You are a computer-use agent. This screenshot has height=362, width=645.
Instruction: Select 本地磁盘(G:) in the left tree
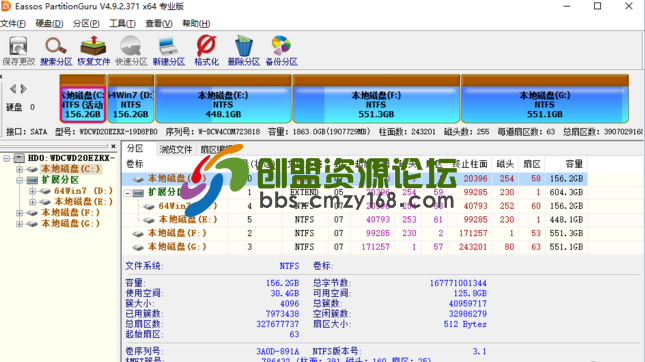click(71, 224)
